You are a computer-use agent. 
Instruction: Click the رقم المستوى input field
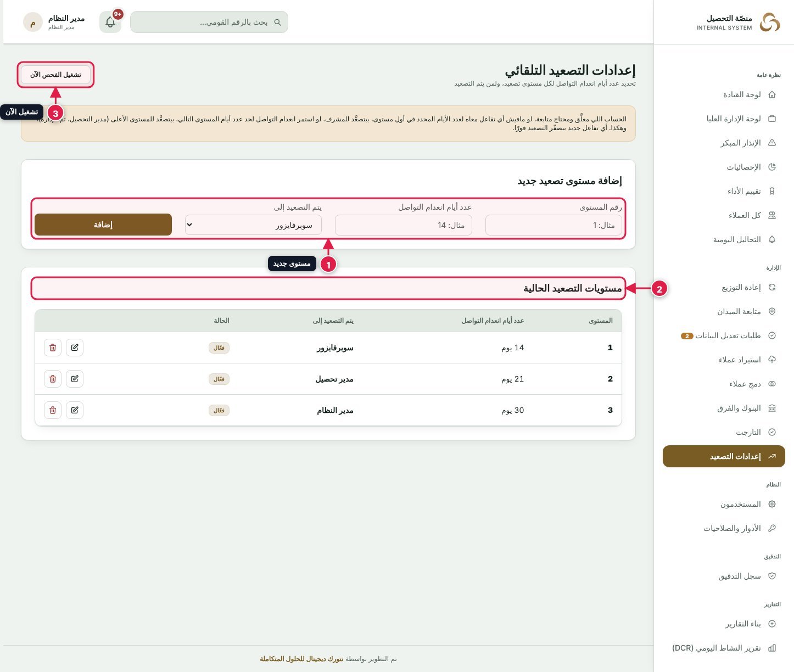[554, 225]
